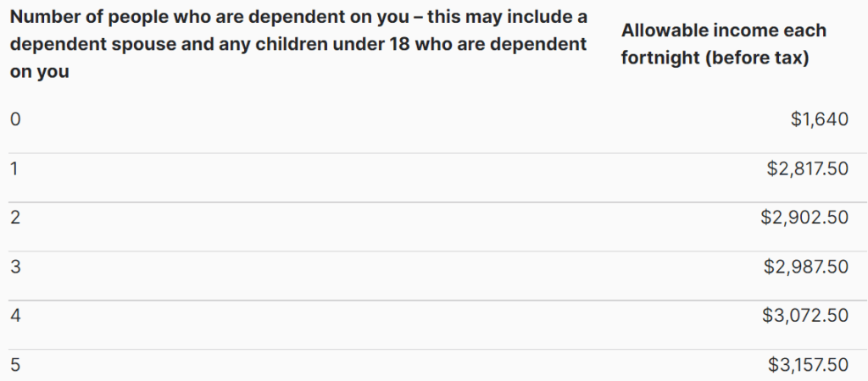The height and width of the screenshot is (381, 868).
Task: Click the $3,157.50 income amount
Action: point(808,365)
